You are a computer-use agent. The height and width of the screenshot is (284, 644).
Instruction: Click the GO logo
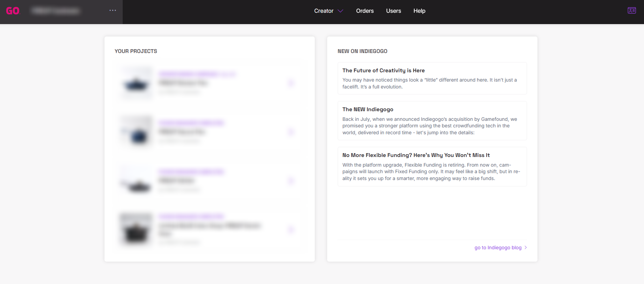click(x=13, y=11)
